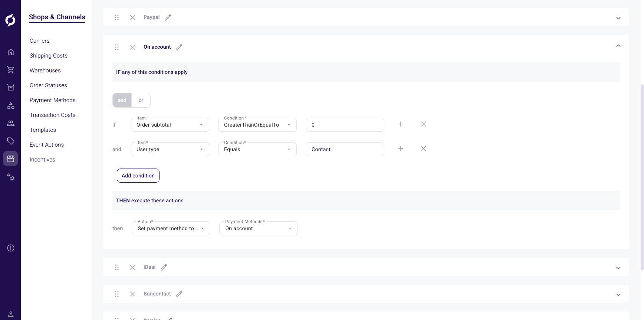The height and width of the screenshot is (320, 644).
Task: Collapse the On account rule panel
Action: coord(618,46)
